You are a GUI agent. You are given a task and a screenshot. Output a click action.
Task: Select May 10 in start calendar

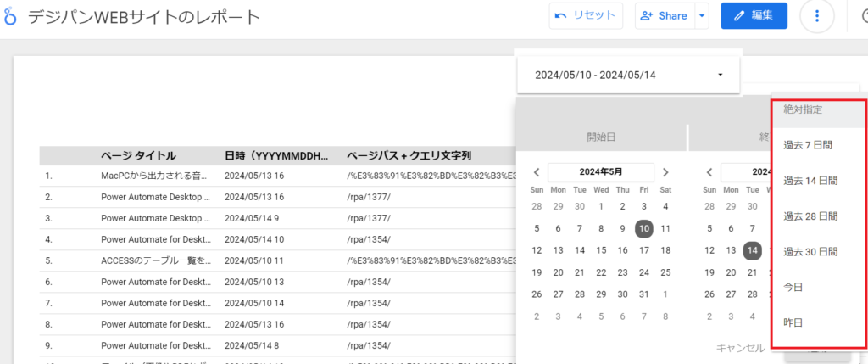tap(644, 228)
